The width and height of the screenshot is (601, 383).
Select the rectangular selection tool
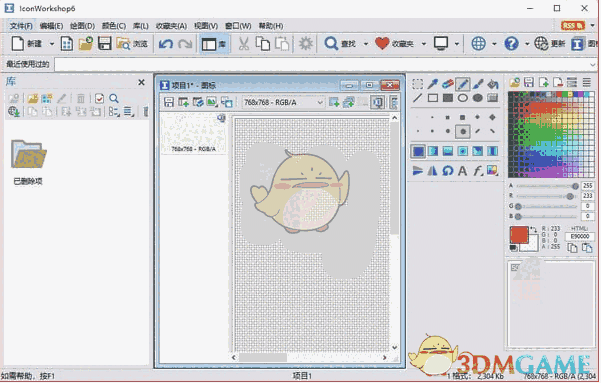(x=417, y=83)
